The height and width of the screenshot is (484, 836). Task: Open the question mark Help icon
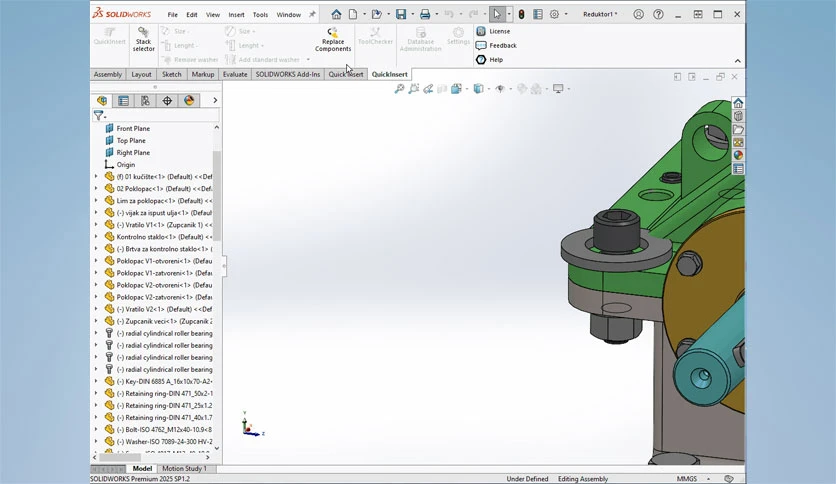(658, 14)
